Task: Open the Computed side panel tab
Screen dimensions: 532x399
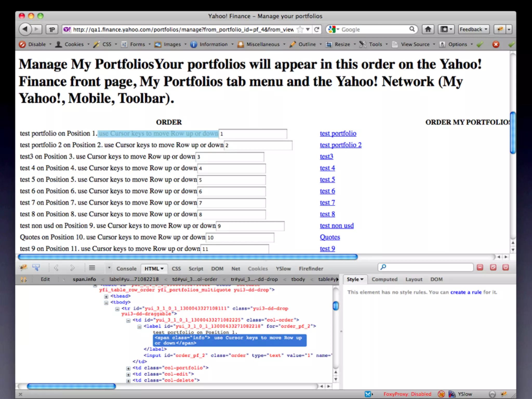Action: (x=384, y=280)
